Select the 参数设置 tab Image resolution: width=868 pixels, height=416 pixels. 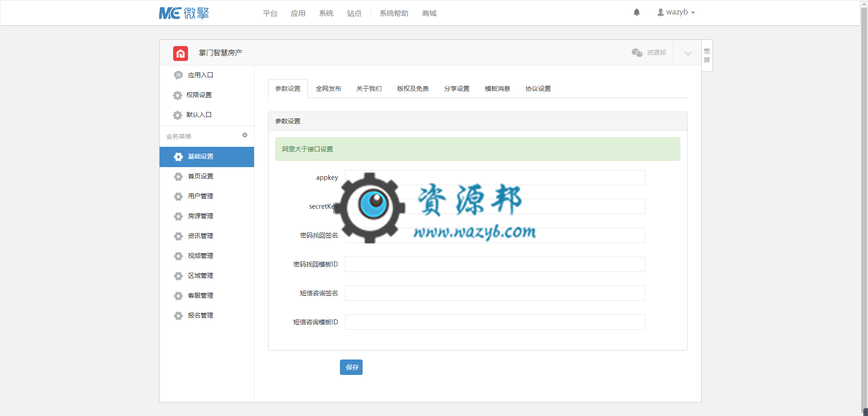pyautogui.click(x=288, y=89)
